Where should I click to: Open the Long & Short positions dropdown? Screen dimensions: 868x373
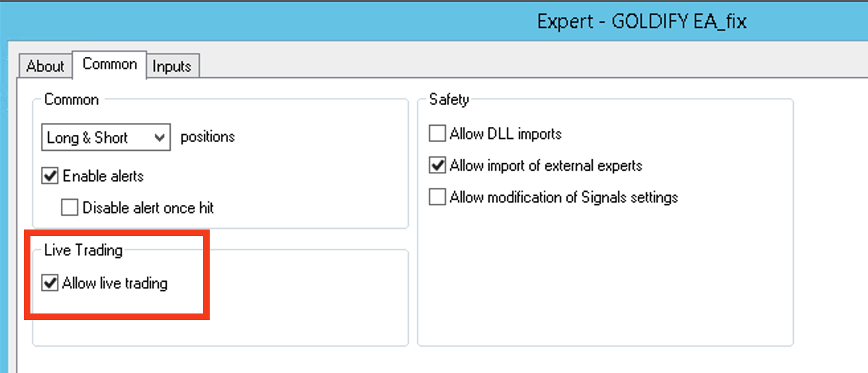106,138
